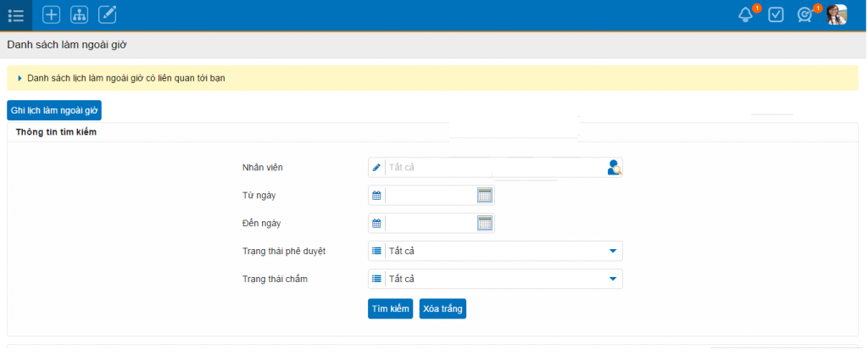Expand the yellow info banner arrow
Screen dimensions: 868x355
pyautogui.click(x=19, y=78)
